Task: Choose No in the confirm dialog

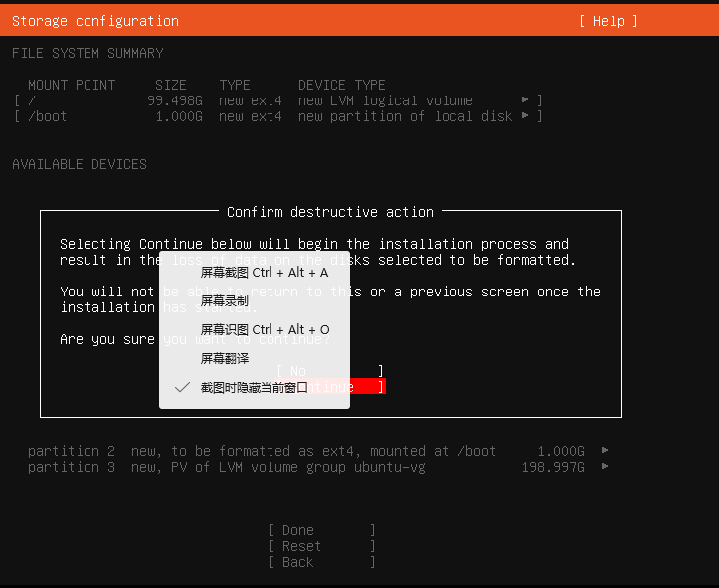Action: (330, 371)
